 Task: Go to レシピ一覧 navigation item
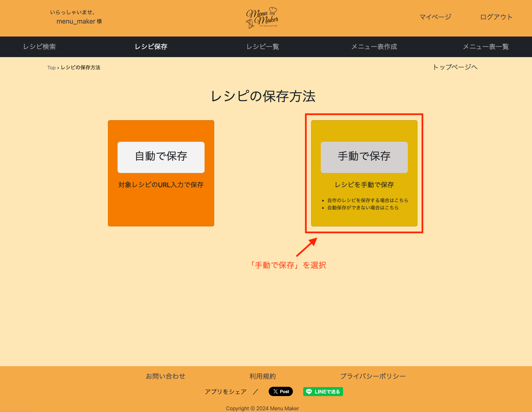[x=263, y=47]
